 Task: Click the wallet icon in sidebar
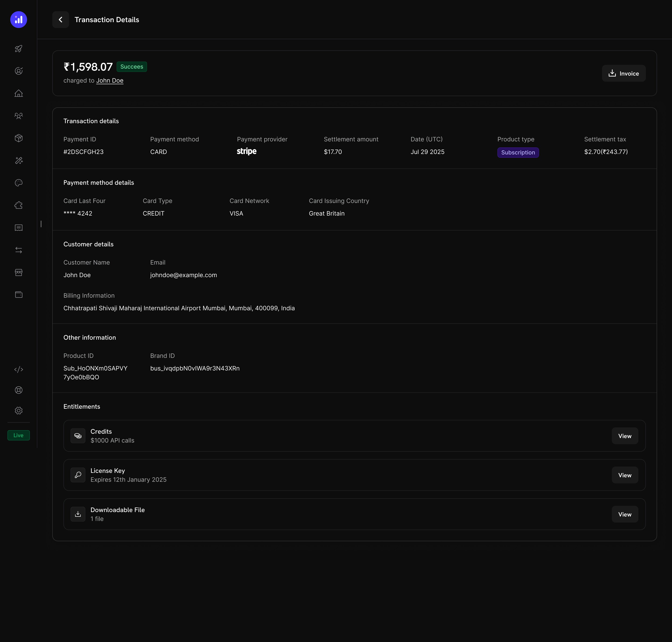point(18,294)
